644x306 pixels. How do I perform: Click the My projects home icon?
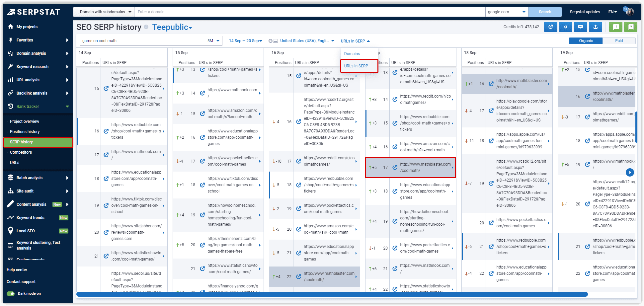tap(11, 27)
